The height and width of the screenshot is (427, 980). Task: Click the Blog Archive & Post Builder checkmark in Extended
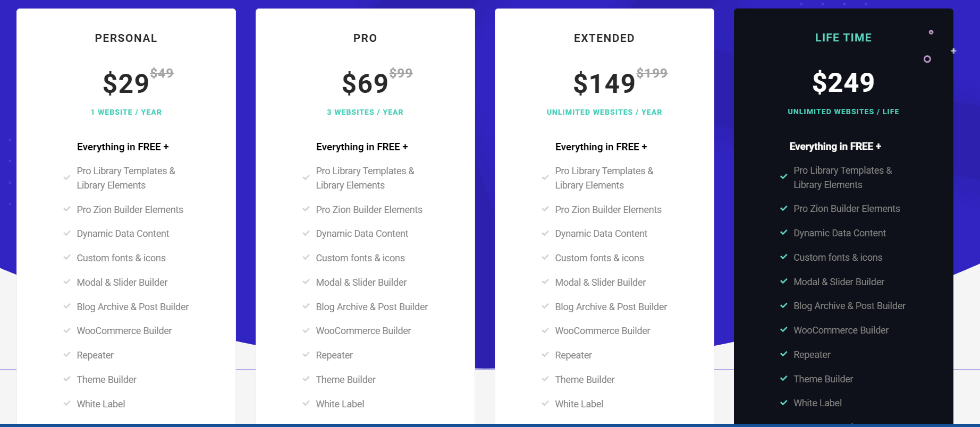[x=545, y=306]
